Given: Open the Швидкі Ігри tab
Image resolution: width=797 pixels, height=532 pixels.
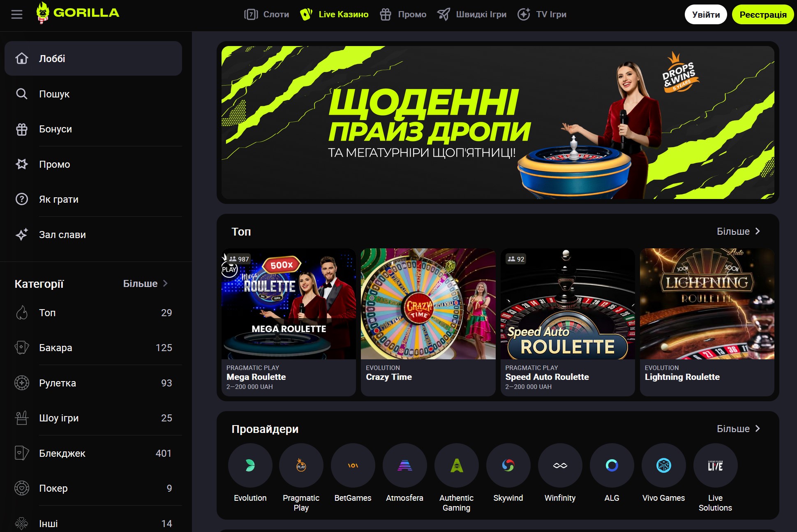Looking at the screenshot, I should click(472, 14).
